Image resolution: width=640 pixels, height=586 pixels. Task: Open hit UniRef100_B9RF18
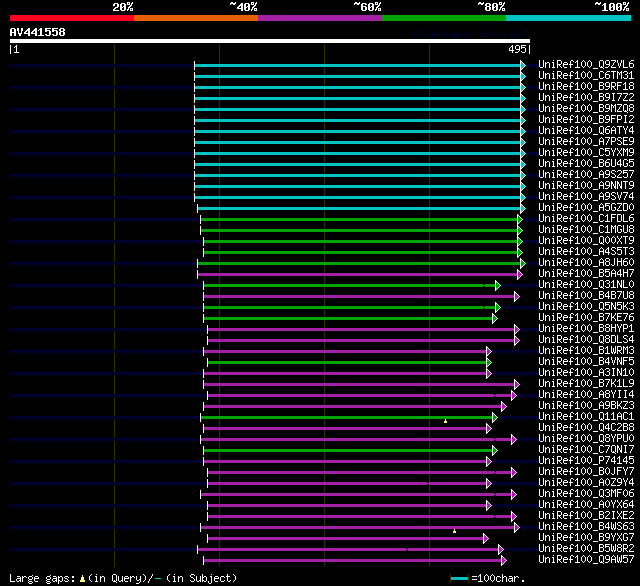[586, 87]
